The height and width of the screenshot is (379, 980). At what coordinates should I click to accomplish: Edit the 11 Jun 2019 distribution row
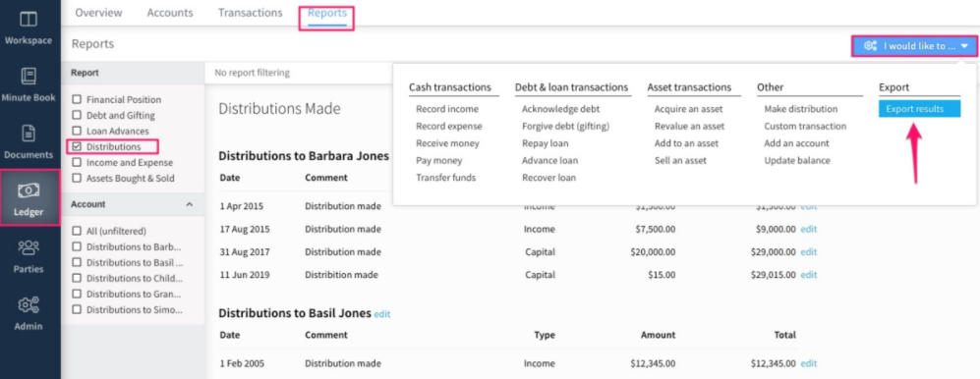(x=809, y=275)
